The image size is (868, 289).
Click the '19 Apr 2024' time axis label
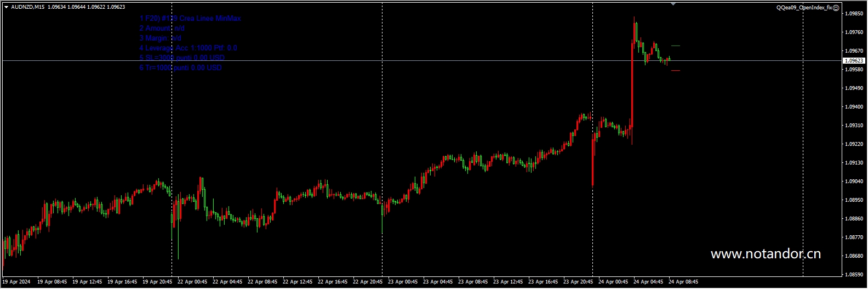tap(16, 282)
